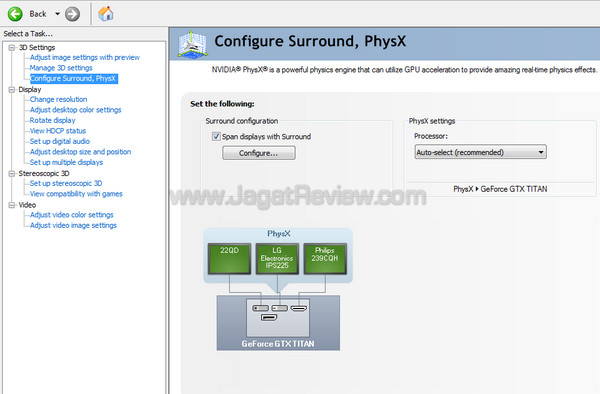Click the HDMI port icon
The width and height of the screenshot is (600, 394).
click(x=299, y=308)
